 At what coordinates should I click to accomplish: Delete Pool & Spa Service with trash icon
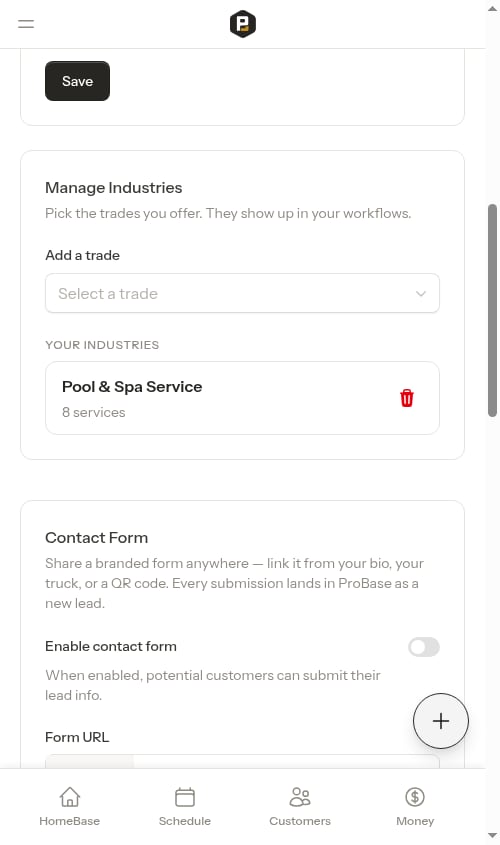(407, 398)
